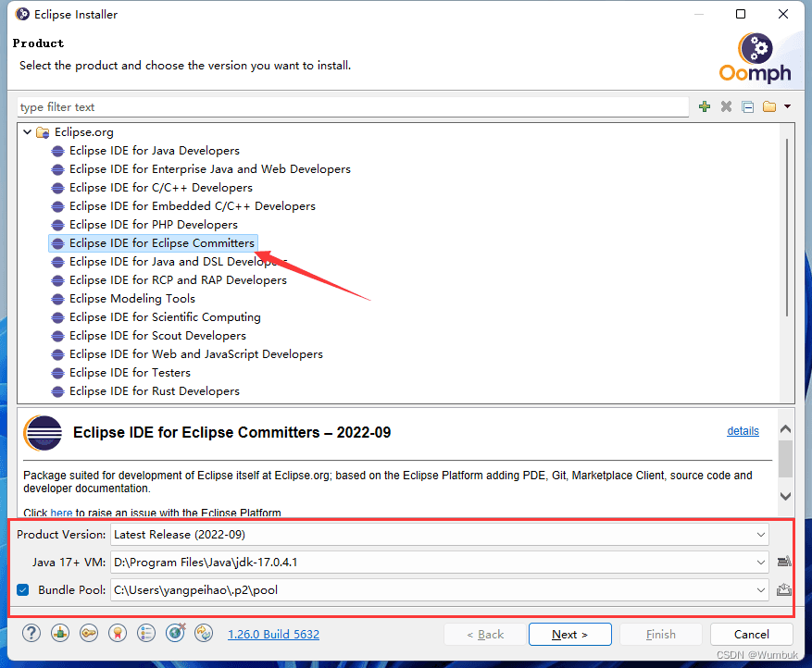The width and height of the screenshot is (812, 668).
Task: Open the details link
Action: click(x=743, y=431)
